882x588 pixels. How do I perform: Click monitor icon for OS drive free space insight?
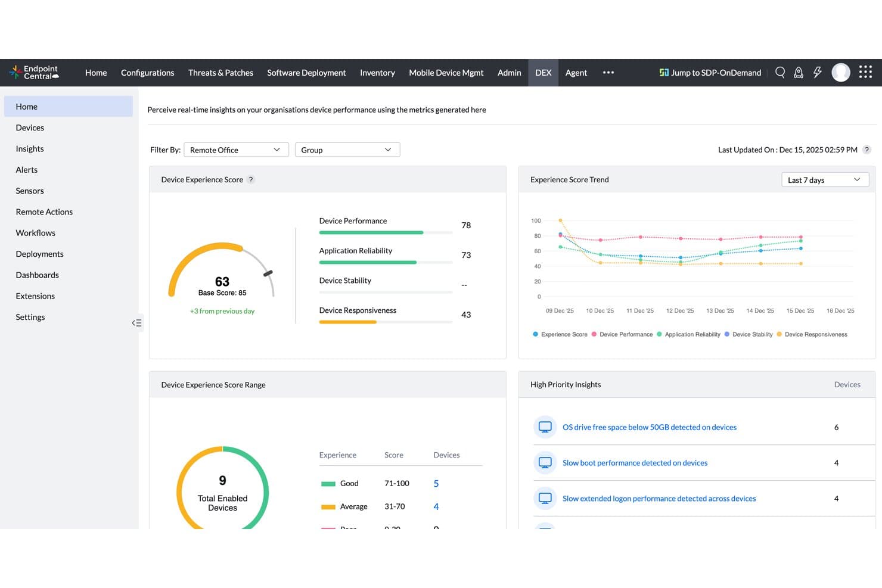tap(545, 427)
